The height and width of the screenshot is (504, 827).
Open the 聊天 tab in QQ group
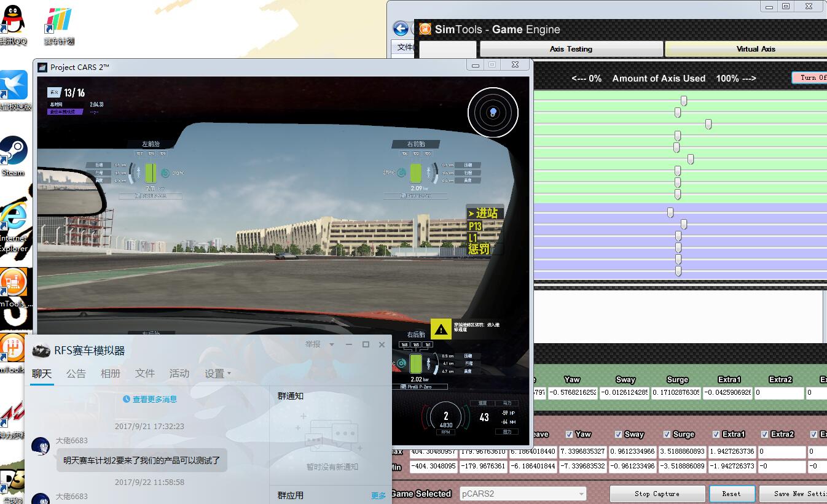click(x=42, y=373)
